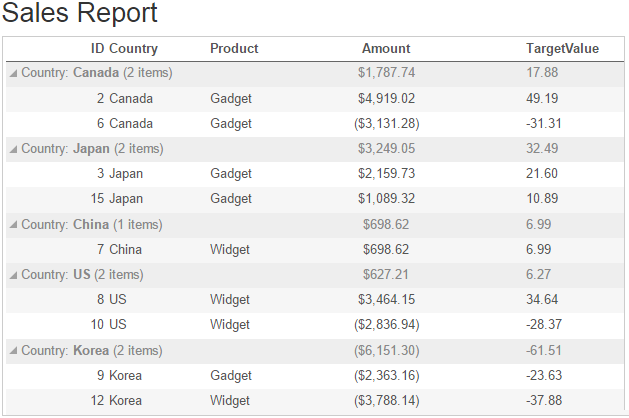The image size is (629, 418).
Task: Click the ($2,836.94) amount cell
Action: pos(386,324)
